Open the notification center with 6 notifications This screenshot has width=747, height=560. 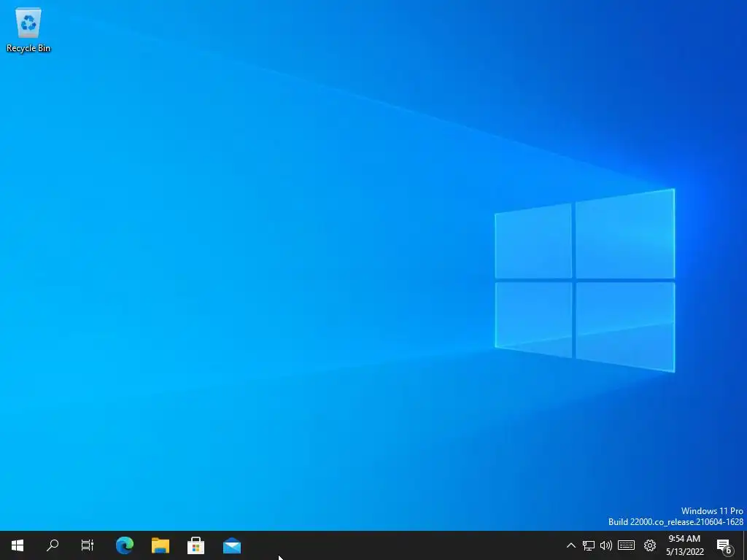click(x=724, y=545)
